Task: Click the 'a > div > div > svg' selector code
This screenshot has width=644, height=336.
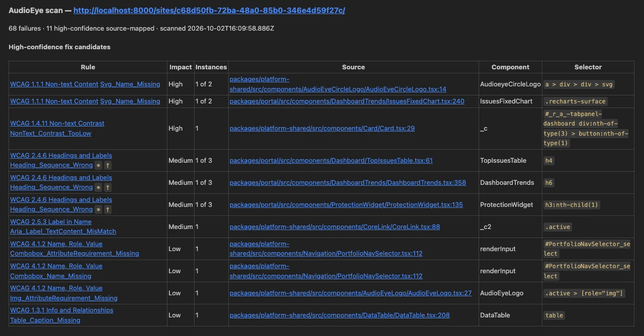Action: (580, 84)
